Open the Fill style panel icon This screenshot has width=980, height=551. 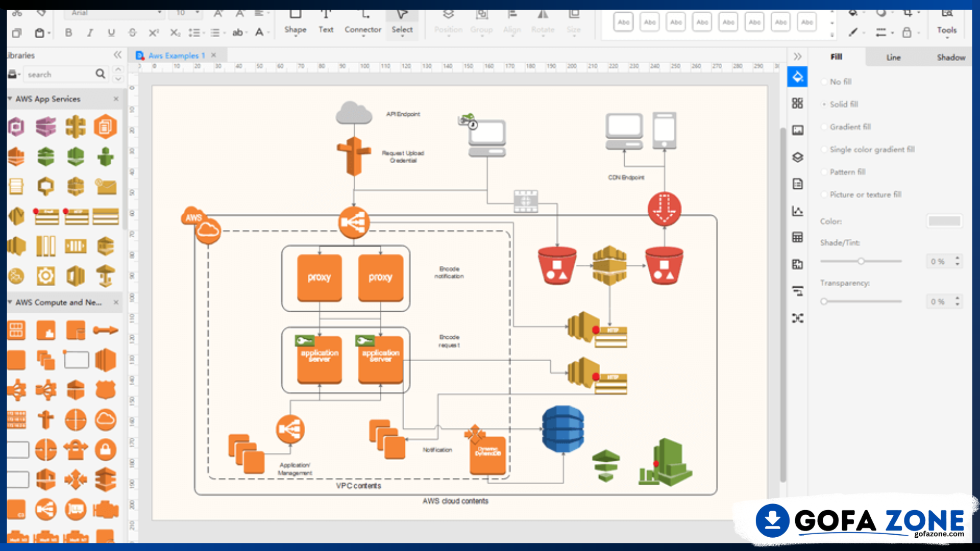coord(798,77)
